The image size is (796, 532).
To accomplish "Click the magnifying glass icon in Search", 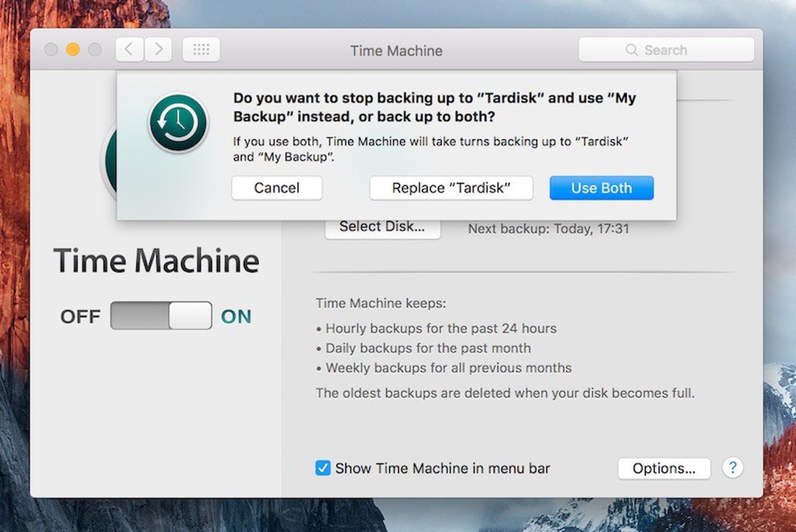I will click(x=631, y=50).
